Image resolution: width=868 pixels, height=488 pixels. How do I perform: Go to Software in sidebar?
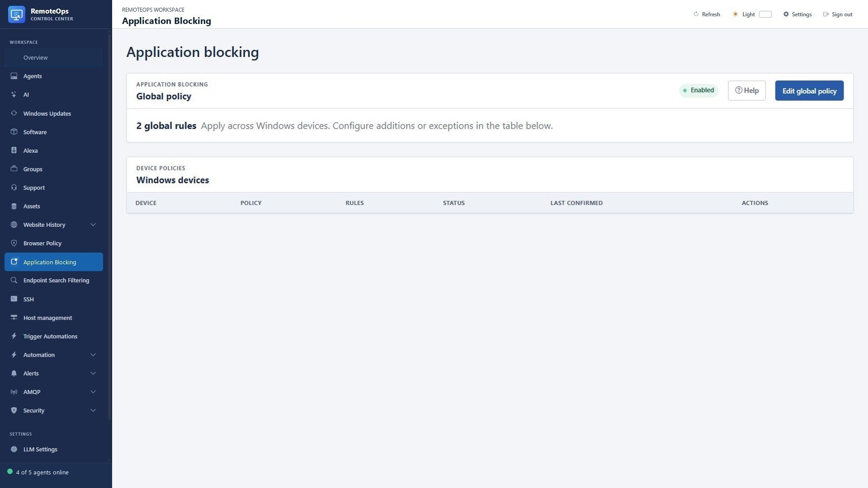(54, 132)
